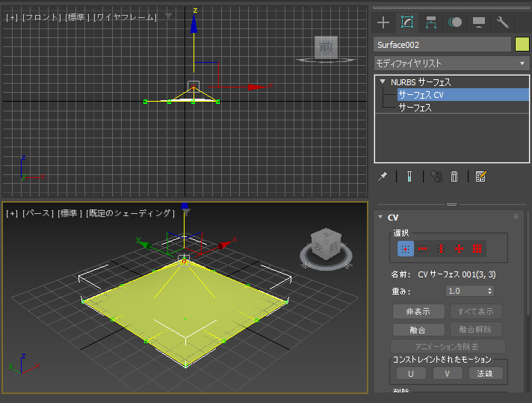Click the rollout drag handle on CV rollout
The height and width of the screenshot is (403, 532).
tap(516, 217)
